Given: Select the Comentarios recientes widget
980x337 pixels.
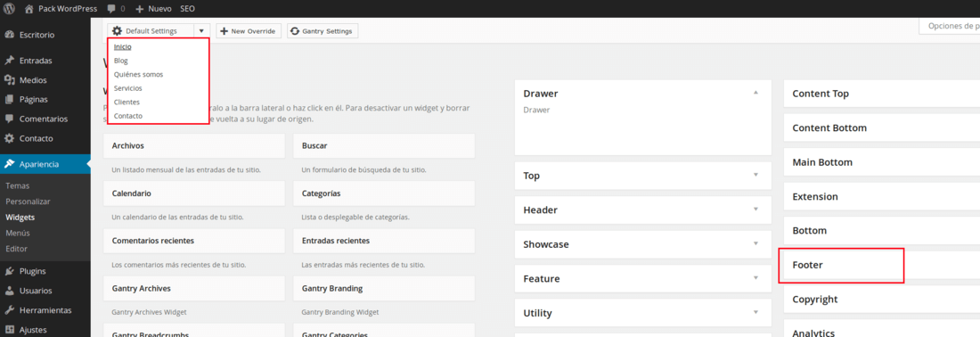Looking at the screenshot, I should coord(193,241).
